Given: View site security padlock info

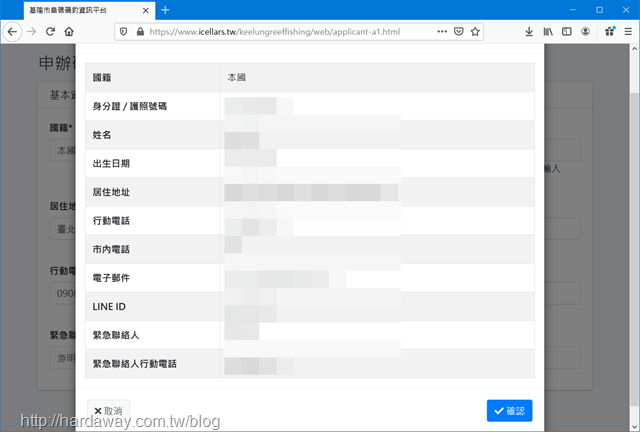Looking at the screenshot, I should (x=140, y=31).
